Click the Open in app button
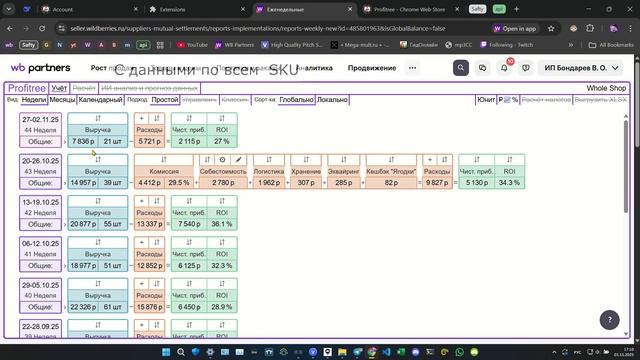The width and height of the screenshot is (640, 360). (x=515, y=29)
